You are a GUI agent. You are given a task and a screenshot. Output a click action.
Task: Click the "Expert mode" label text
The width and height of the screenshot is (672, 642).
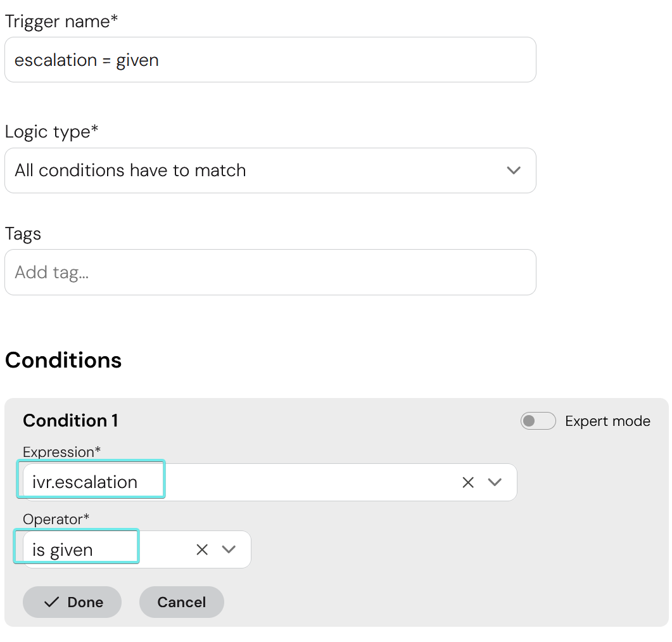coord(607,421)
